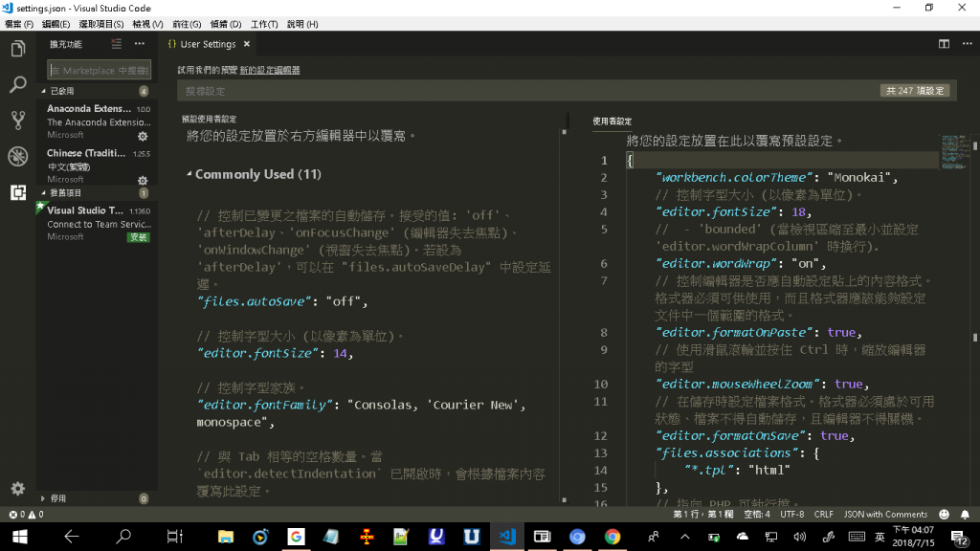The height and width of the screenshot is (551, 980).
Task: Open the Manage gear in activity bar
Action: coord(17,489)
